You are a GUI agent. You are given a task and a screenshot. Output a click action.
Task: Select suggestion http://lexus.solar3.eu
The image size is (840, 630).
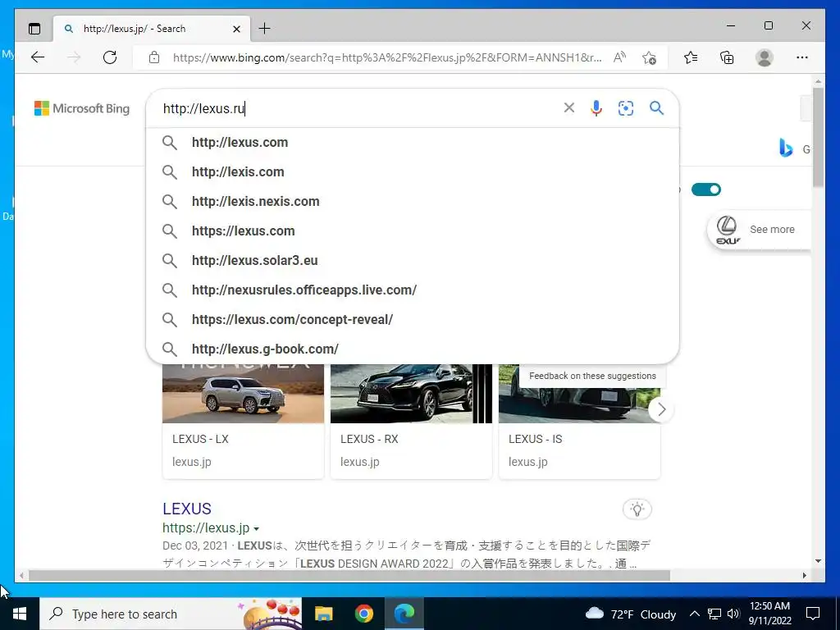click(413, 260)
